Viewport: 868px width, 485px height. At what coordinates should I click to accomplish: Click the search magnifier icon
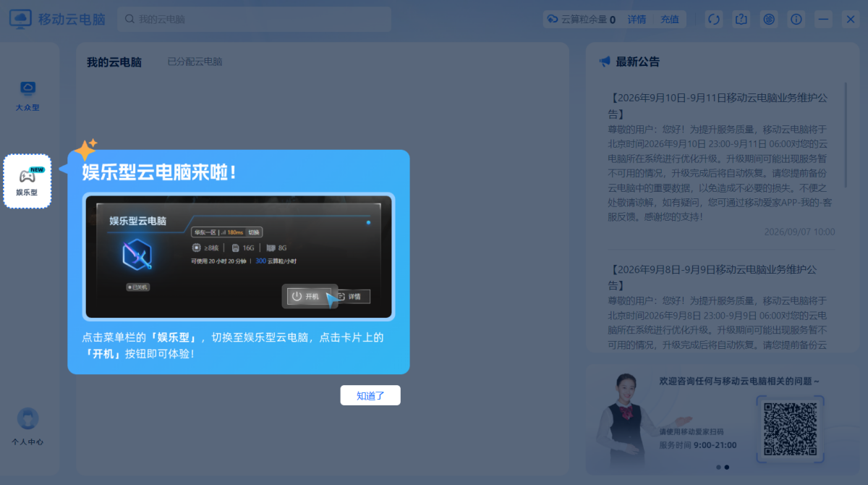130,20
